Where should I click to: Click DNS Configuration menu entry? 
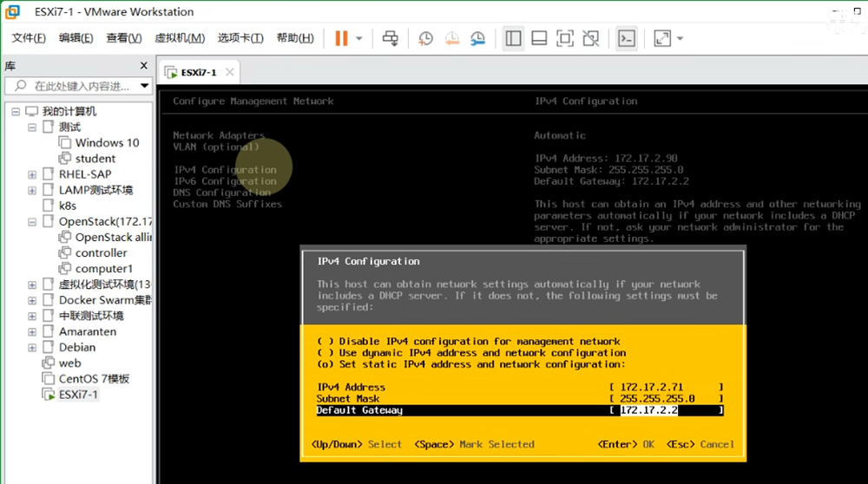pyautogui.click(x=222, y=193)
